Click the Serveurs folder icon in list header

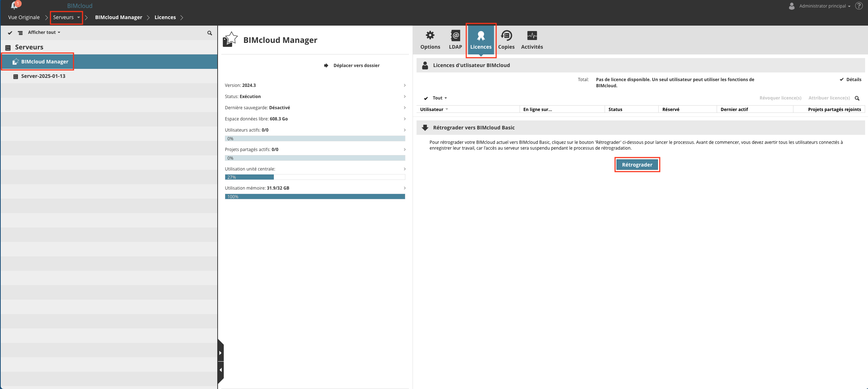[8, 47]
